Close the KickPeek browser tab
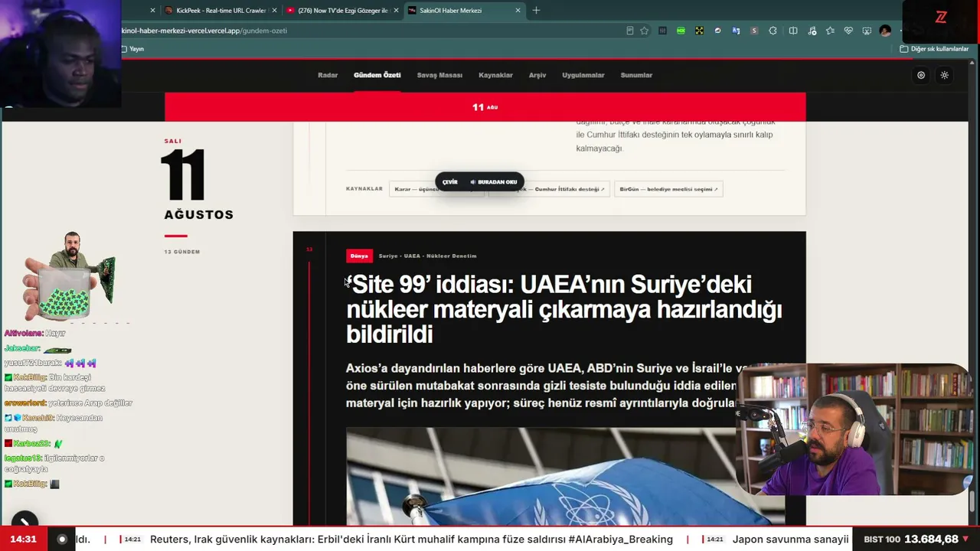Screen dimensions: 980x551 tap(273, 11)
